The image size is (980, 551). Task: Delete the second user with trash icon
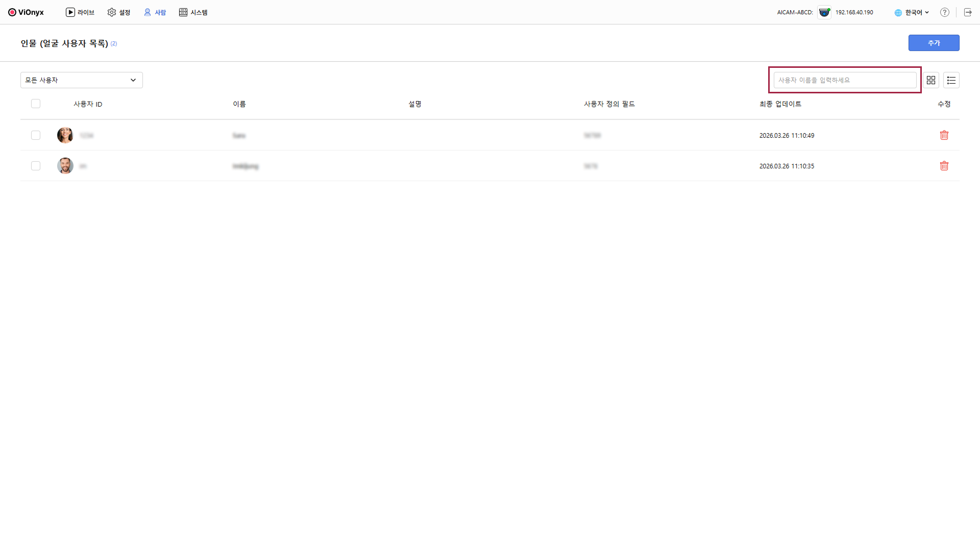click(x=944, y=166)
